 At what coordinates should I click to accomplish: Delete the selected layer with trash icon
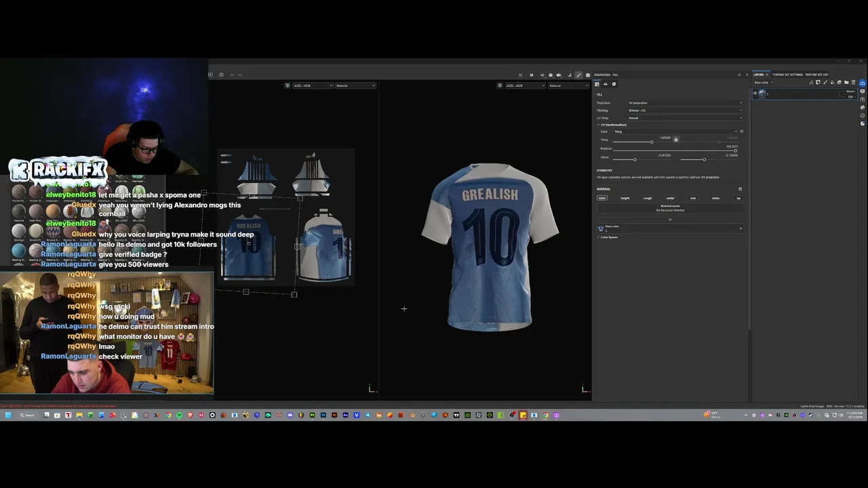(853, 83)
